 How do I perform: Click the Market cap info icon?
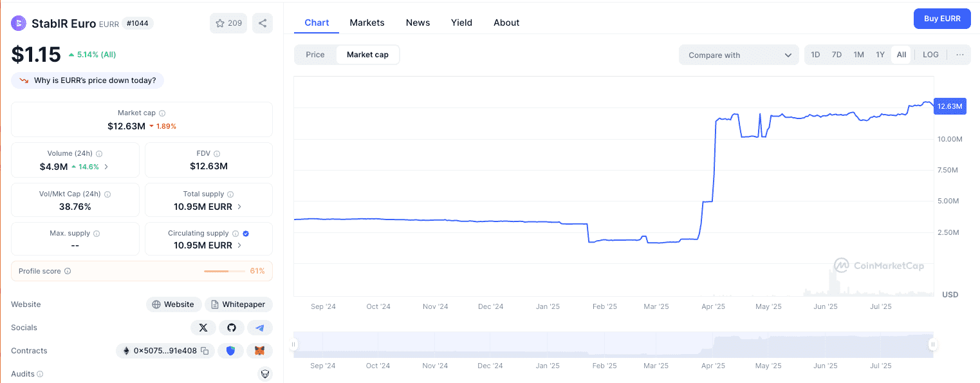pos(162,113)
